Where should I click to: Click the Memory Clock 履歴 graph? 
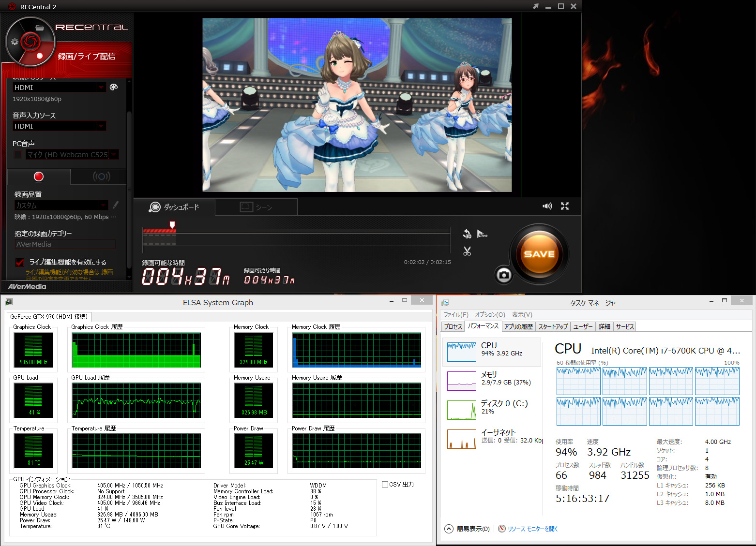pos(357,350)
